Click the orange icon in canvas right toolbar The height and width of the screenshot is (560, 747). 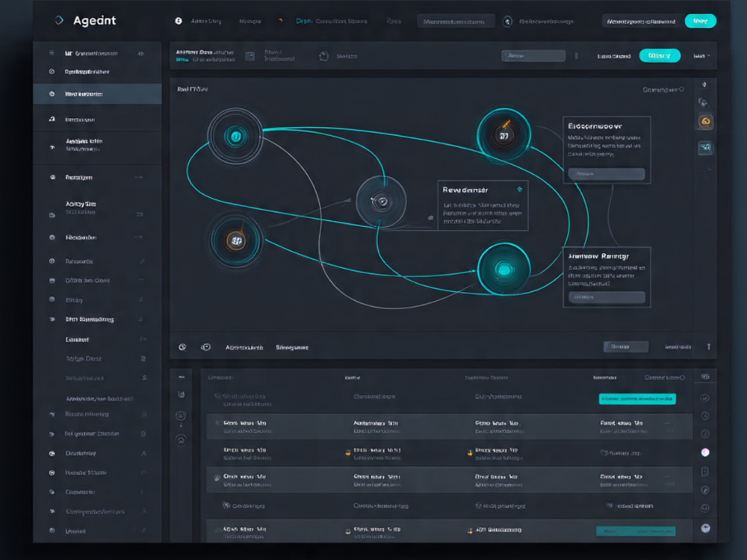(x=705, y=122)
